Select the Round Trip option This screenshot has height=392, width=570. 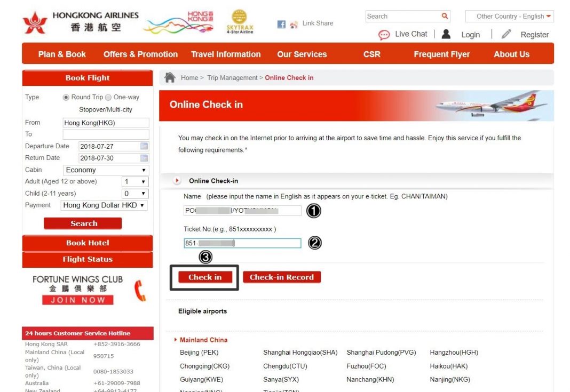[66, 98]
